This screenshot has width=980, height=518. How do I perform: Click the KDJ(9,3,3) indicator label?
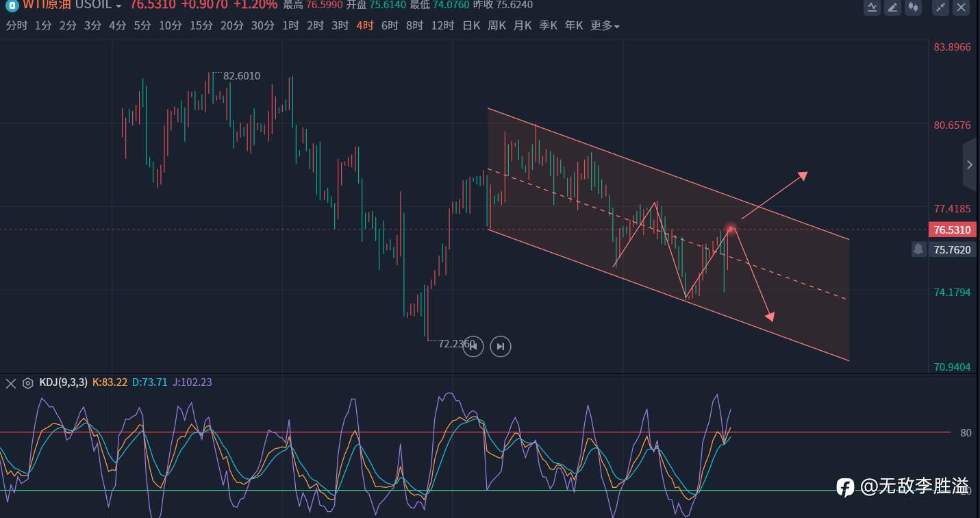click(x=63, y=383)
